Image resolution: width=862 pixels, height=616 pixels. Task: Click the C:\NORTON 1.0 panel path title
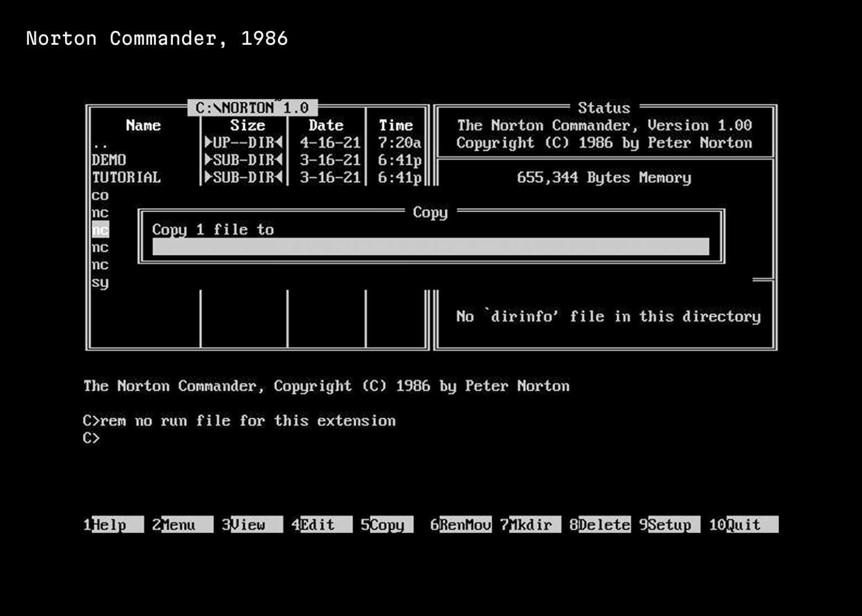252,107
